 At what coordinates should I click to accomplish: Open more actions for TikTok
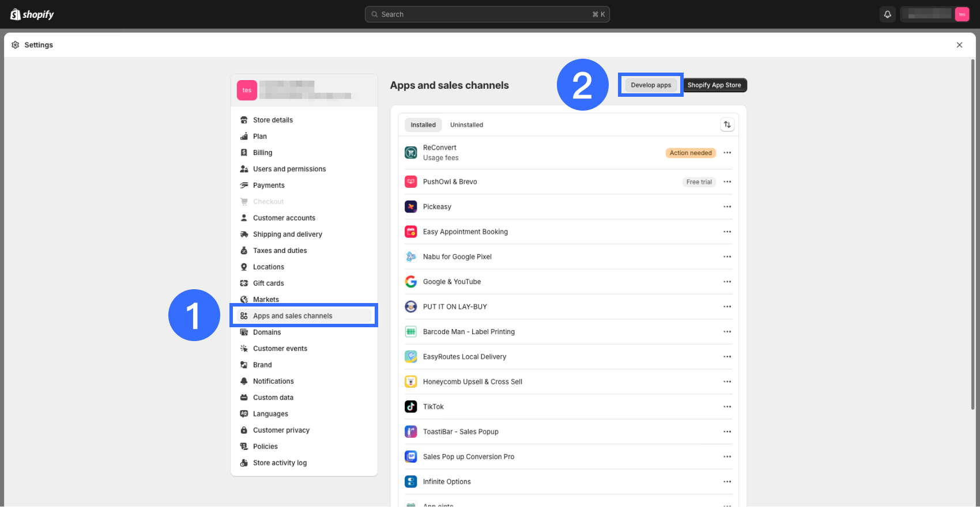(728, 407)
